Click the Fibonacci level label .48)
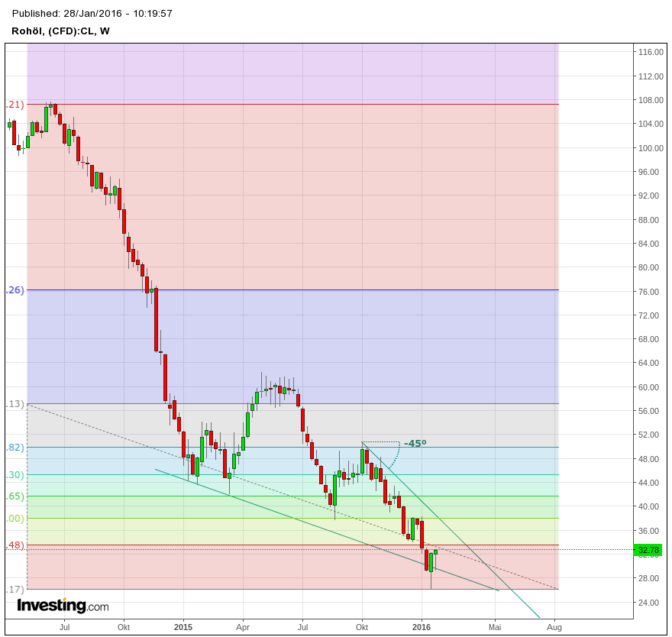 tap(15, 545)
